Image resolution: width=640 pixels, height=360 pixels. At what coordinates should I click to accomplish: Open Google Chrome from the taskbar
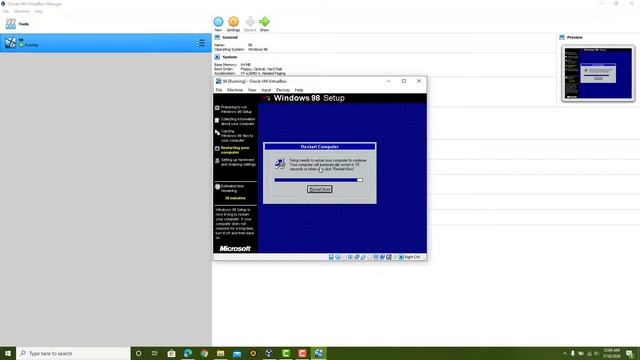[x=204, y=353]
